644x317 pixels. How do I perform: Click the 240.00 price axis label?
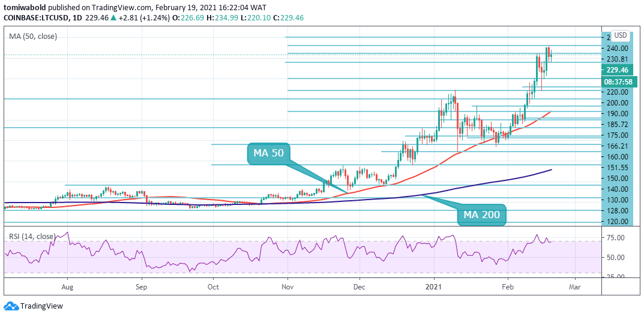[x=617, y=49]
